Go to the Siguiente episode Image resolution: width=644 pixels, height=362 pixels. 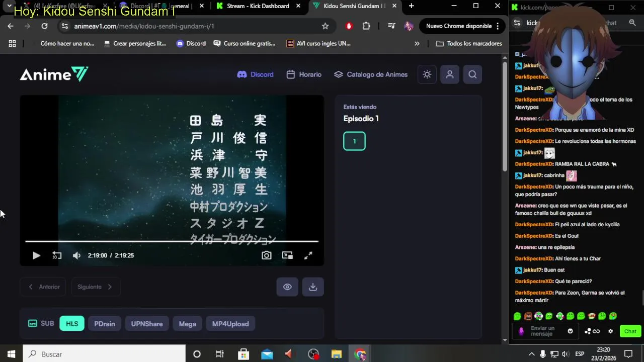96,287
